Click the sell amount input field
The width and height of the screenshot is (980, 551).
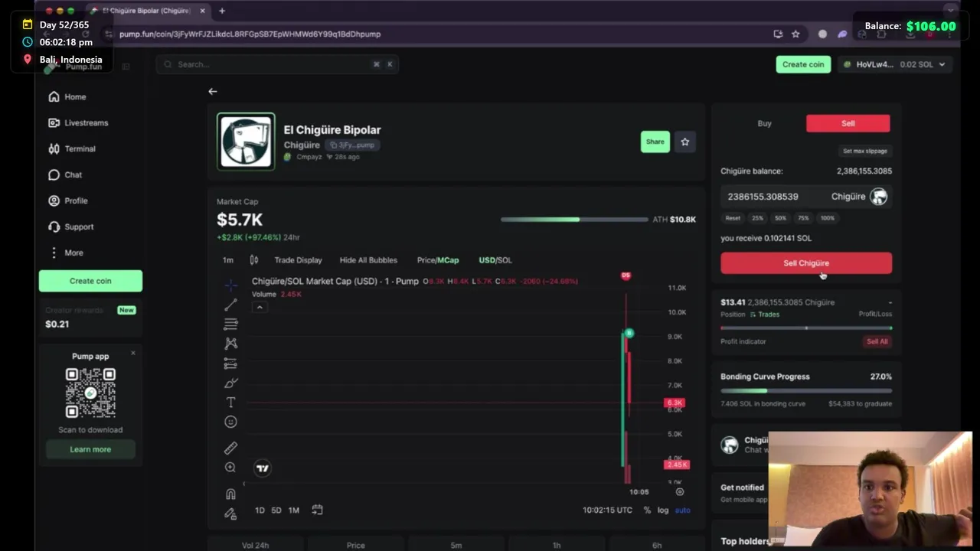coord(773,197)
